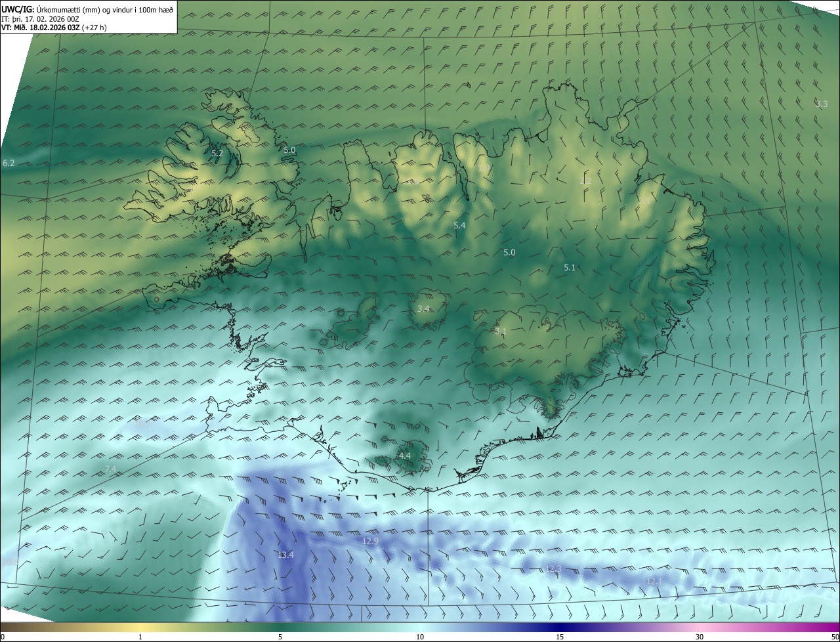Click the 3.4 value on Hofsjökull glacier
The height and width of the screenshot is (642, 840).
[x=423, y=309]
